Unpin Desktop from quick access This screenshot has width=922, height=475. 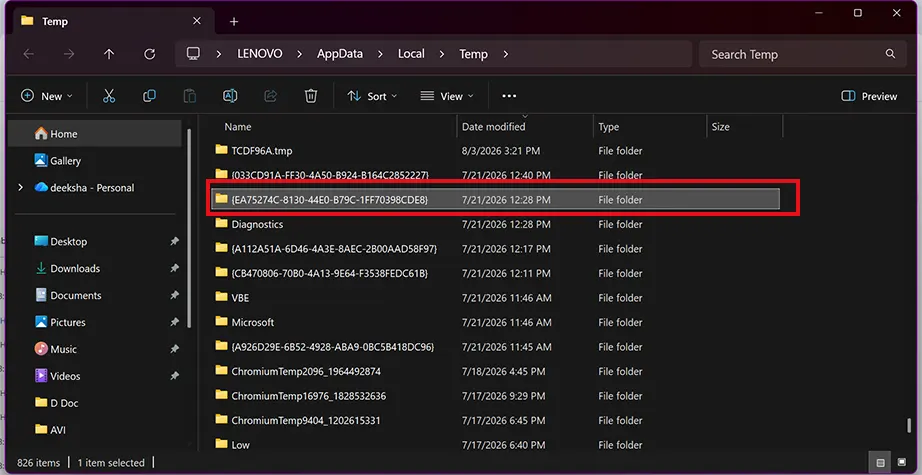[174, 241]
